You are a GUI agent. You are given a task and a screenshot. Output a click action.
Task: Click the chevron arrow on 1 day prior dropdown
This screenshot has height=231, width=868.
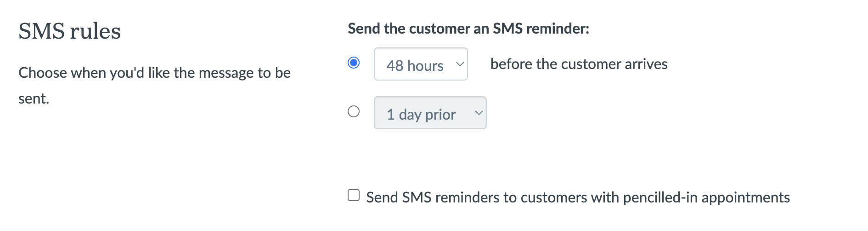[479, 113]
